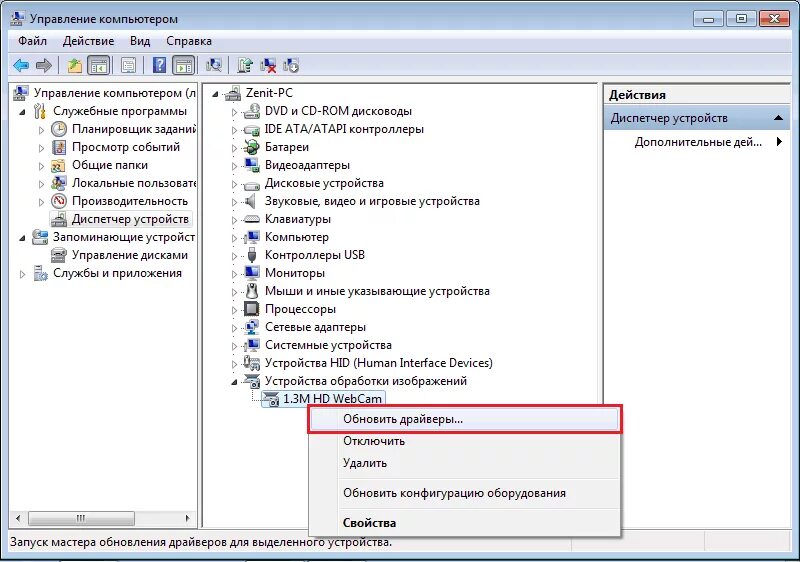Collapse the Запоминающие устройства tree node

click(22, 238)
